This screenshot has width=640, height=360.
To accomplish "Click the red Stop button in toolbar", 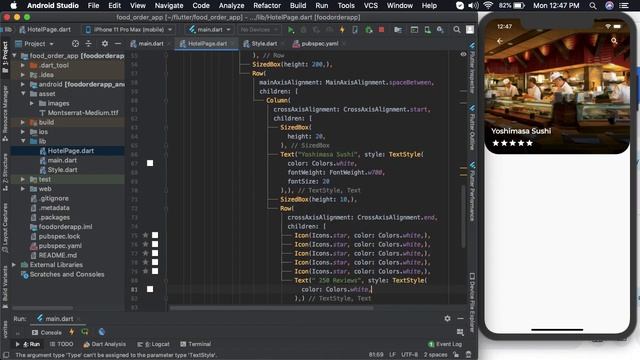I will point(381,30).
